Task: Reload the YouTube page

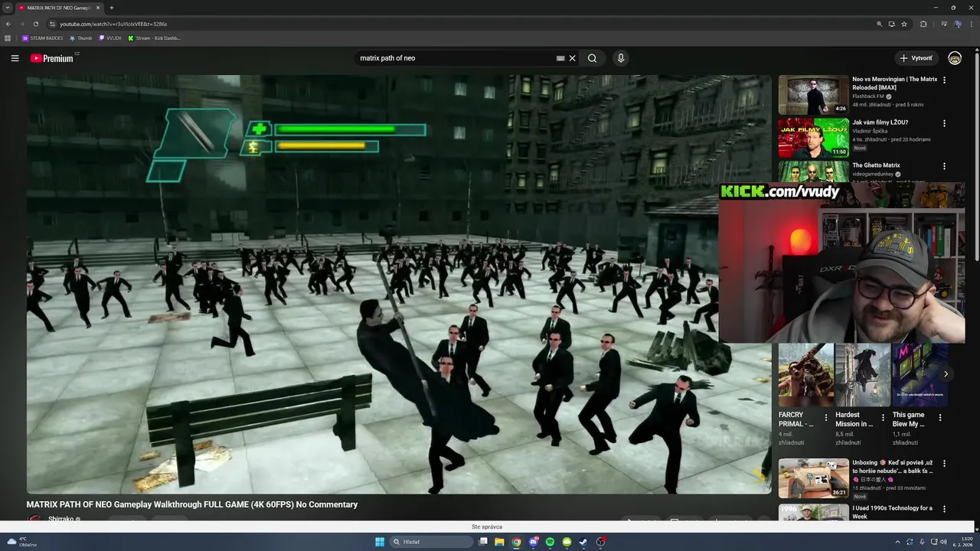Action: pos(35,24)
